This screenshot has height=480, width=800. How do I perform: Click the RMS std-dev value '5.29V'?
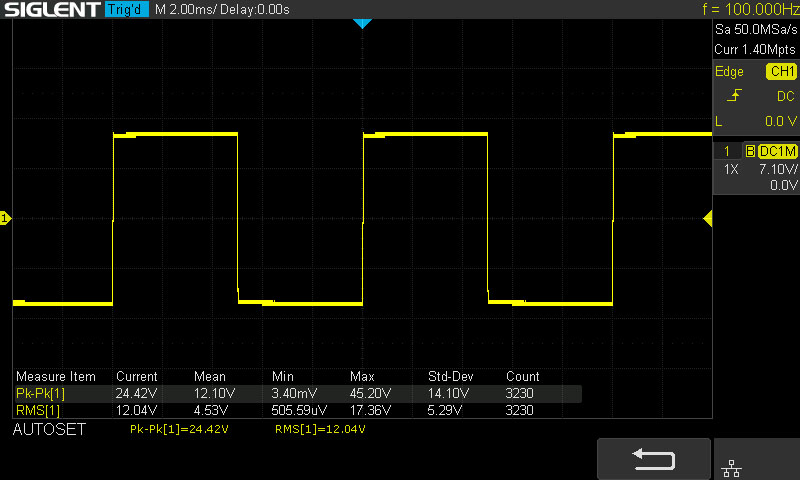[444, 411]
